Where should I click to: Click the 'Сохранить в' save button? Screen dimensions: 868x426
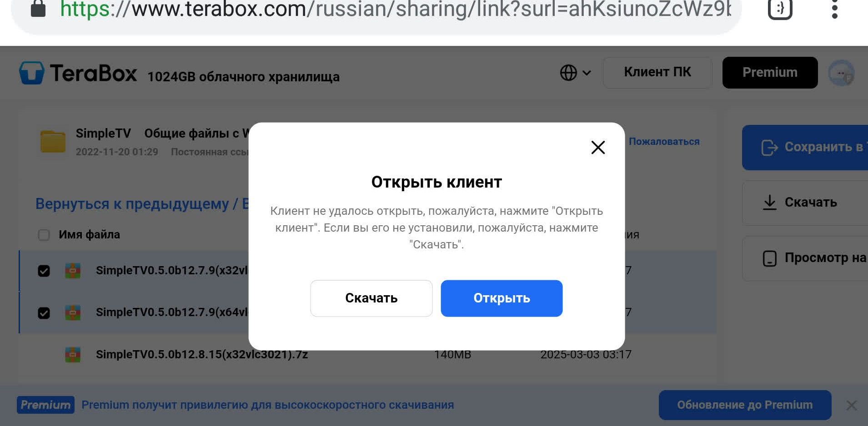(805, 148)
